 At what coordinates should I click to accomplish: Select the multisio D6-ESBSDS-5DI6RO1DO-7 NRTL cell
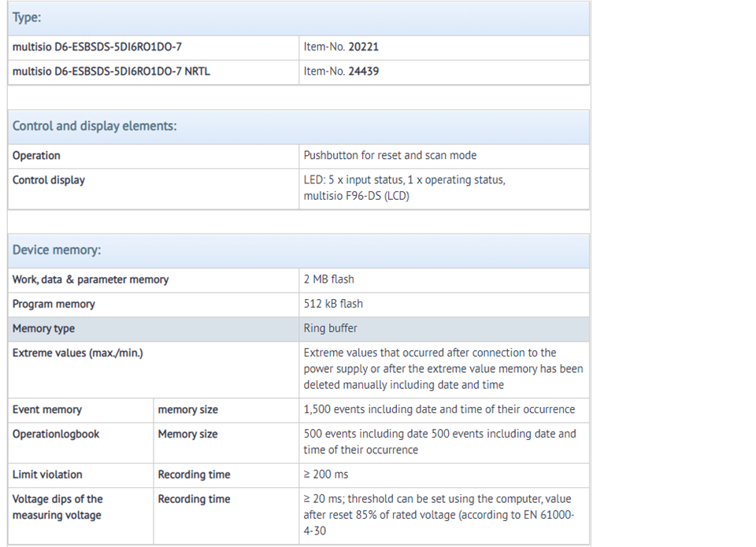pyautogui.click(x=154, y=72)
